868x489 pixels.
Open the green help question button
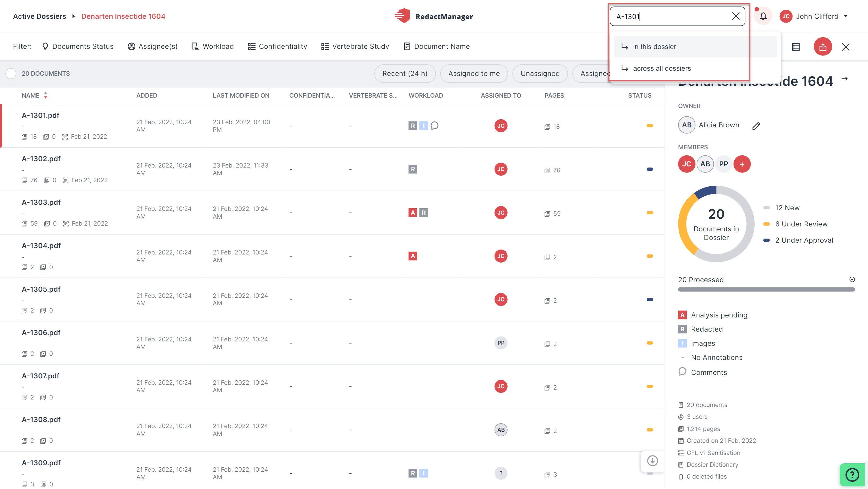852,475
